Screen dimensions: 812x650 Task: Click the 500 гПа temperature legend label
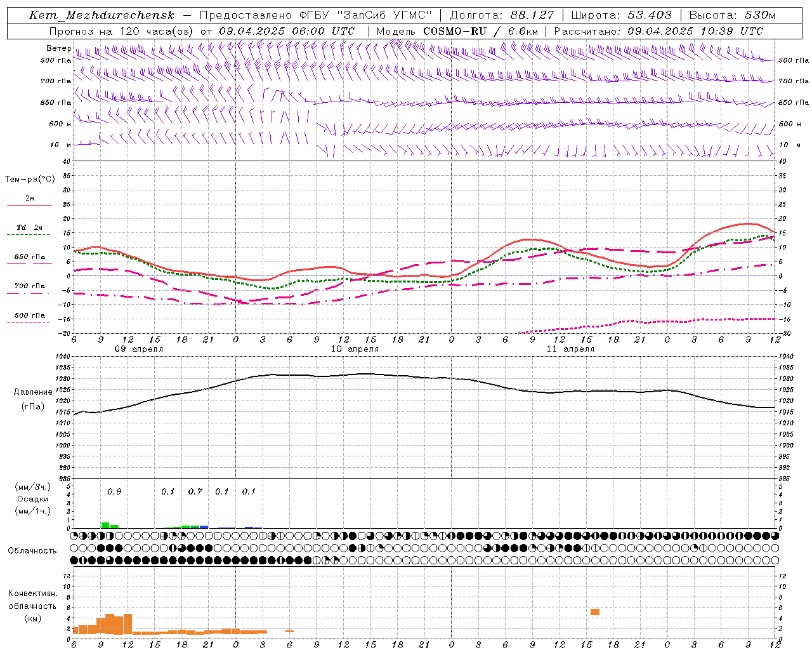point(29,315)
